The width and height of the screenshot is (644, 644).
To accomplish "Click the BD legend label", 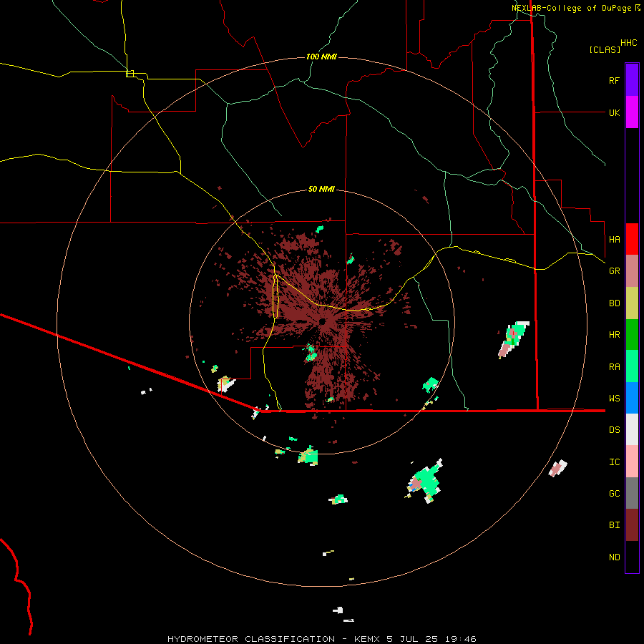I will point(614,303).
